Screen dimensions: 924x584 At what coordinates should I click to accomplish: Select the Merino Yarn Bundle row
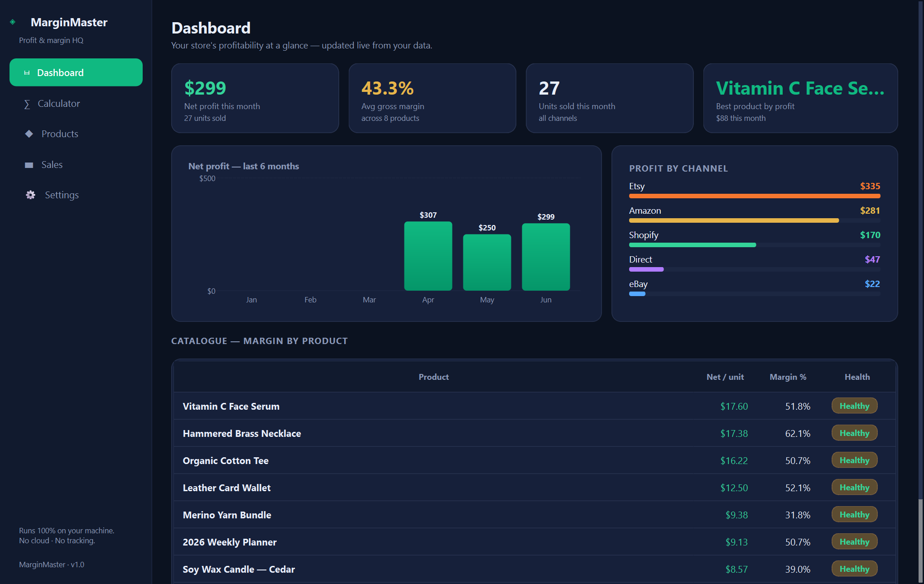[534, 515]
